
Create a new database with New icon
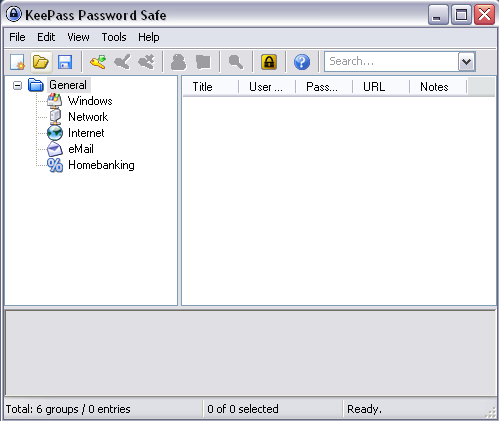(17, 62)
